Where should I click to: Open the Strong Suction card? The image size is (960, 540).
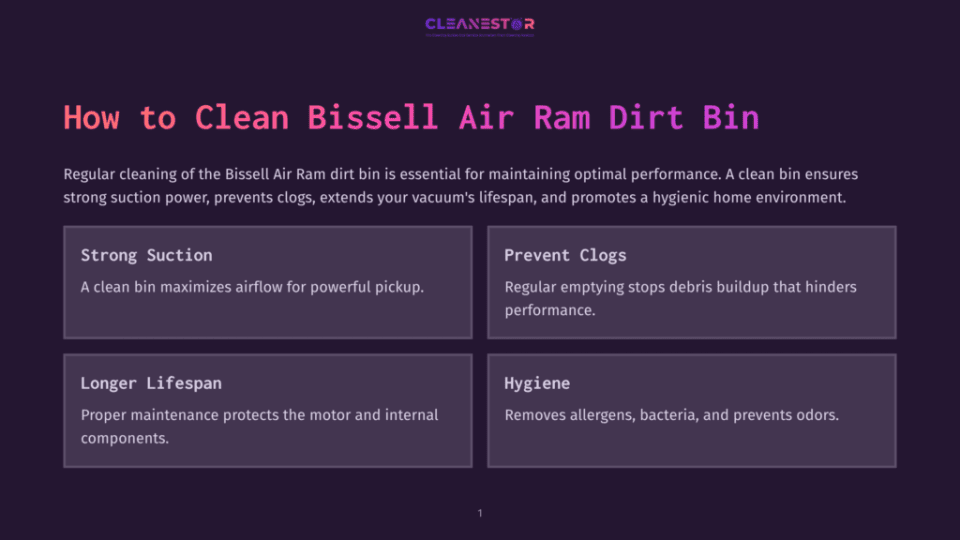click(x=268, y=282)
